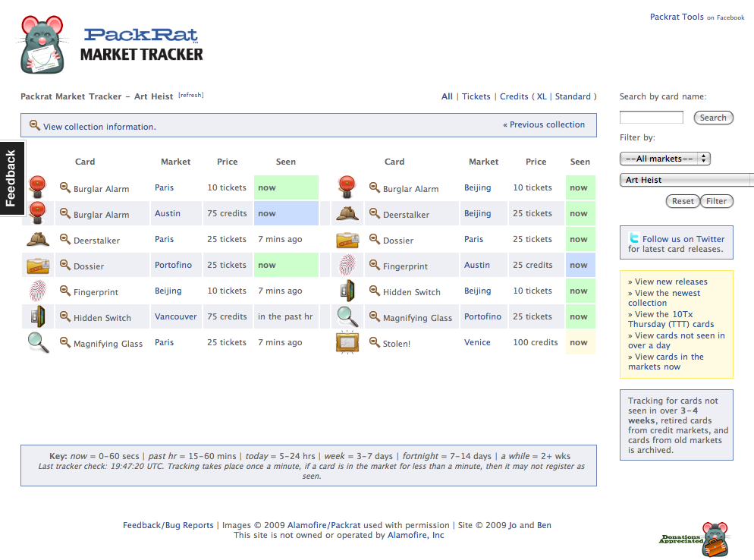Click the Burglar Alarm card image in the Paris row
754x560 pixels.
click(x=37, y=187)
